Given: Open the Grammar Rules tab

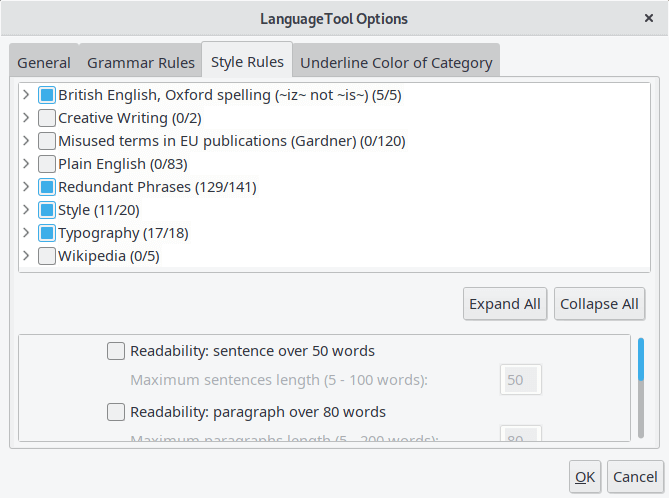Looking at the screenshot, I should [141, 63].
